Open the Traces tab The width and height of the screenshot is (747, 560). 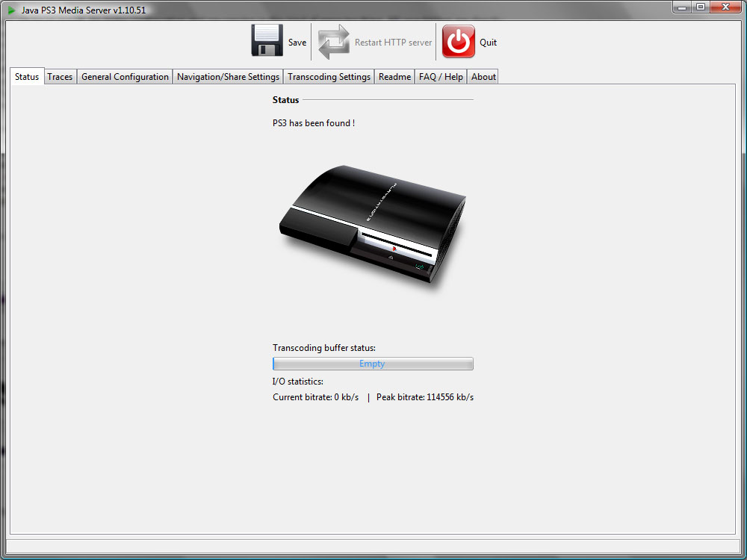point(60,77)
